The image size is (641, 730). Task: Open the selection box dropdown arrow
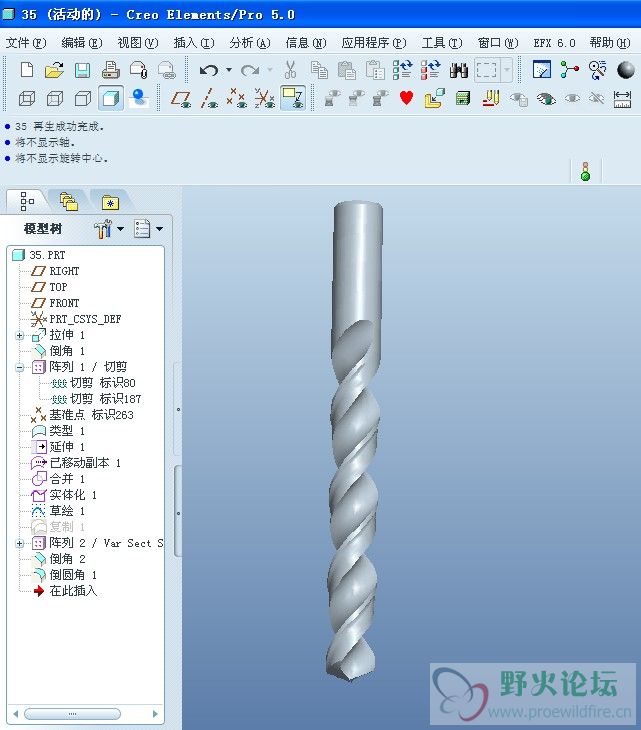tap(507, 70)
